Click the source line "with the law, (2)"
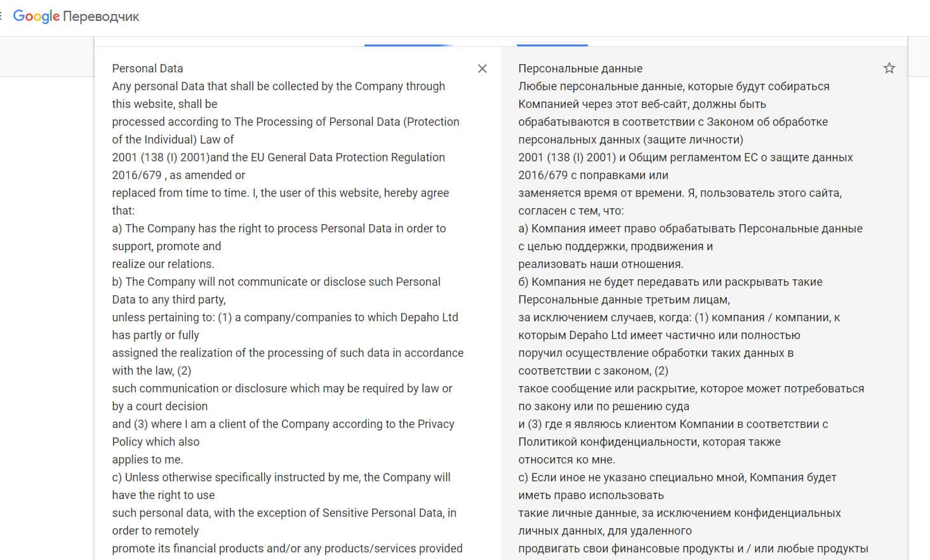930x560 pixels. click(x=152, y=371)
